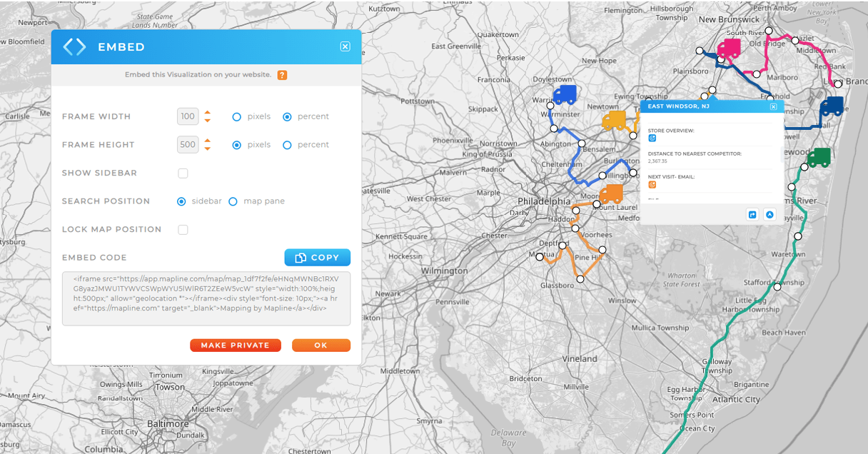
Task: Enable the Lock Map Position checkbox
Action: (183, 229)
